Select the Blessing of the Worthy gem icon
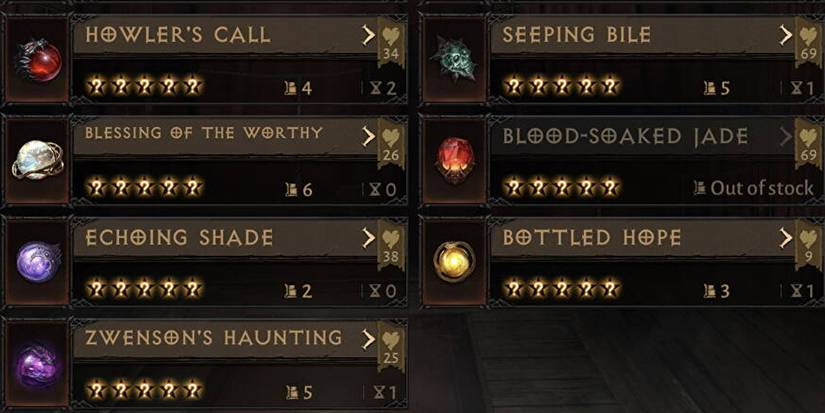The image size is (825, 413). click(x=37, y=160)
